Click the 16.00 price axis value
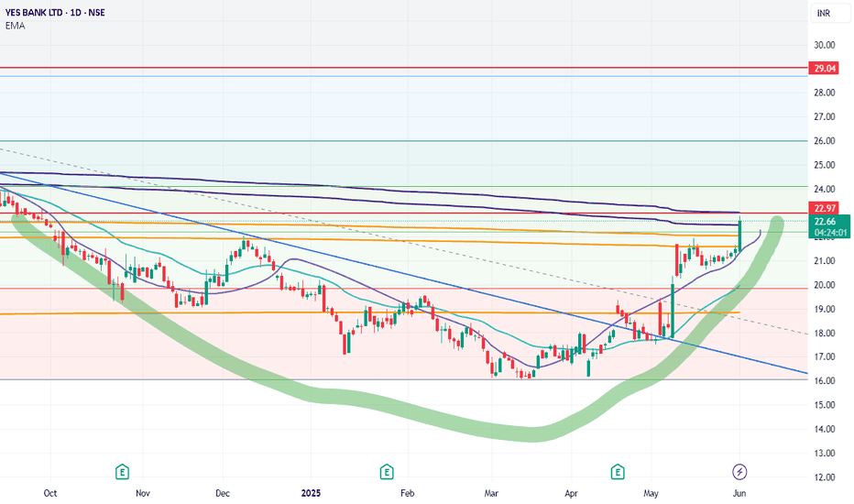This screenshot has width=854, height=504. tap(824, 381)
